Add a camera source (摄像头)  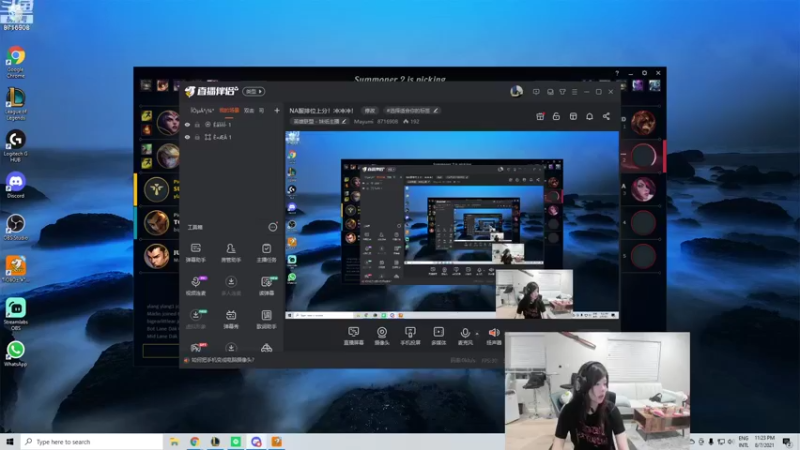click(x=382, y=336)
